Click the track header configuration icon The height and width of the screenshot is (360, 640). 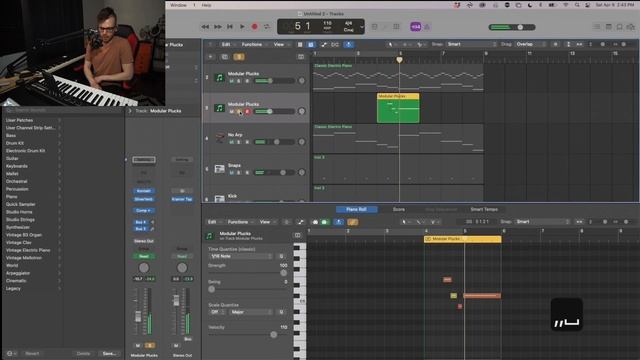click(x=301, y=57)
